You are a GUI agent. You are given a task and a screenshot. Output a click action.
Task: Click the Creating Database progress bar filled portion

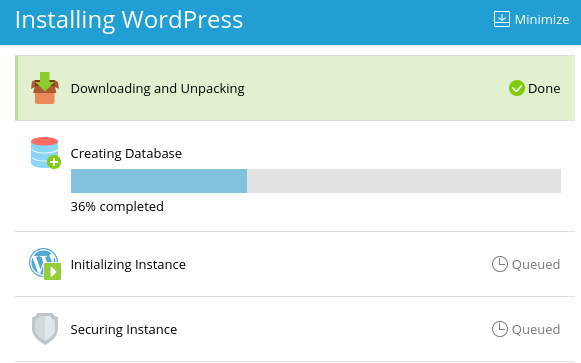point(159,181)
